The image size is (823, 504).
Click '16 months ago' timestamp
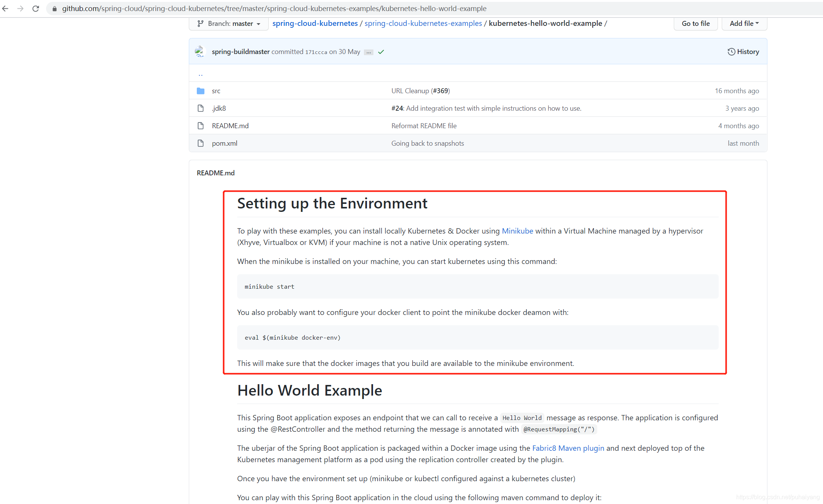(737, 91)
